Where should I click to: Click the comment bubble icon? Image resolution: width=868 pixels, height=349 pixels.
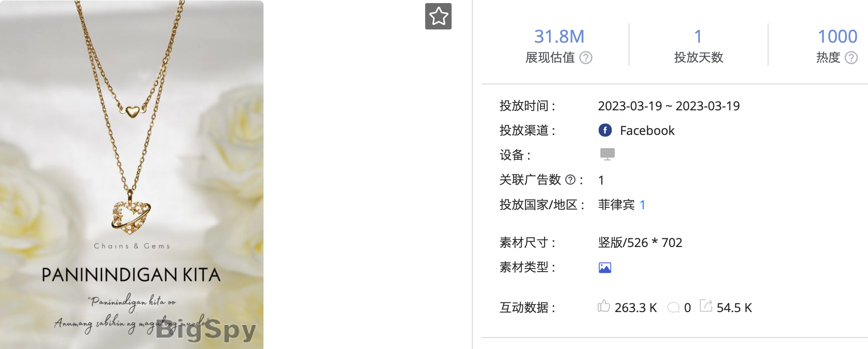[673, 307]
